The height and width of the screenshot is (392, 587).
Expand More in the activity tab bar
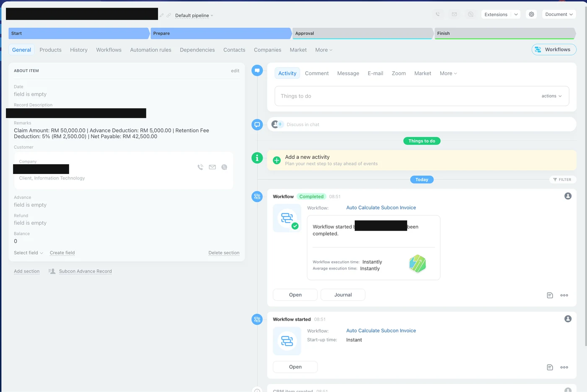pyautogui.click(x=448, y=73)
